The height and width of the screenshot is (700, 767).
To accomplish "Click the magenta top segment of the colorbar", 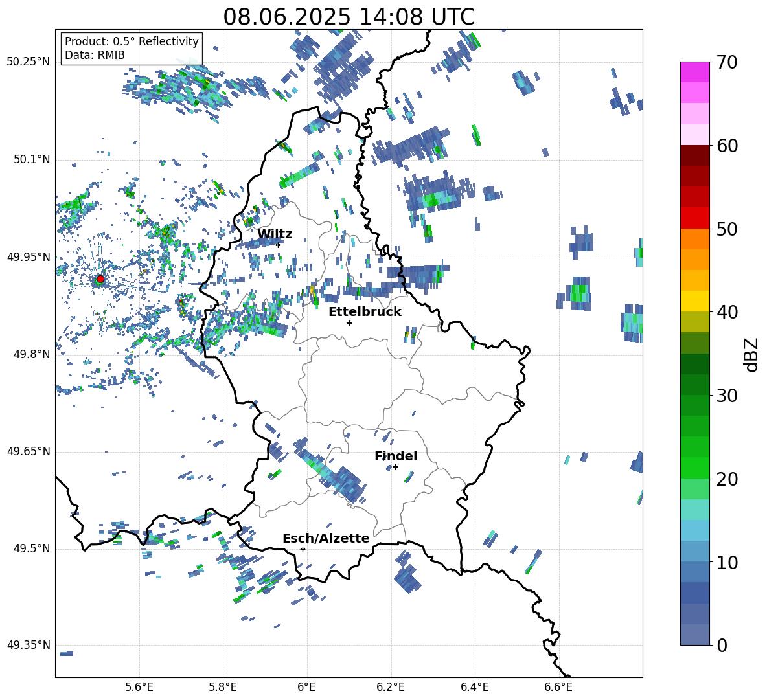I will click(x=694, y=72).
